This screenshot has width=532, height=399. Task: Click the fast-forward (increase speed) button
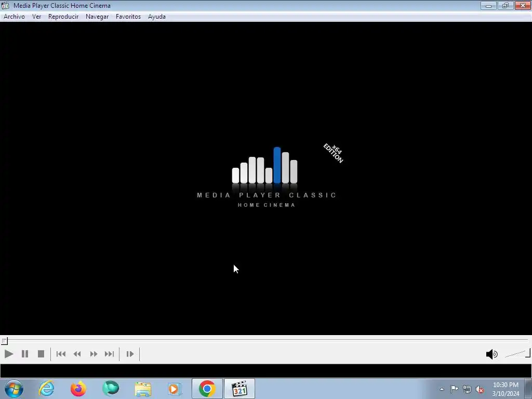pyautogui.click(x=94, y=354)
